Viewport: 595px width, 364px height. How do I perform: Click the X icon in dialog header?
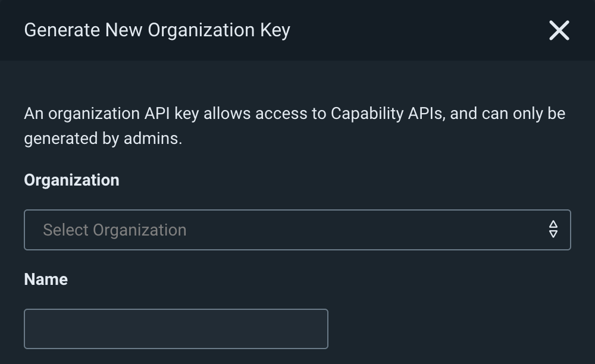click(559, 30)
